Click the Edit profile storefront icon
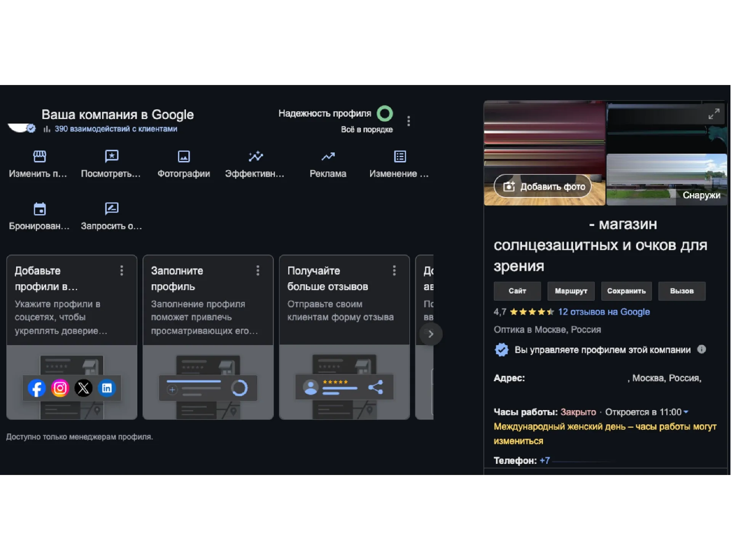The image size is (732, 560). coord(39,156)
